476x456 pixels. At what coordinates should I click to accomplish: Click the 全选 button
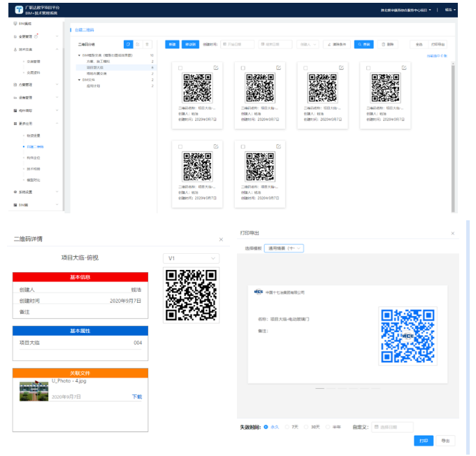[419, 44]
